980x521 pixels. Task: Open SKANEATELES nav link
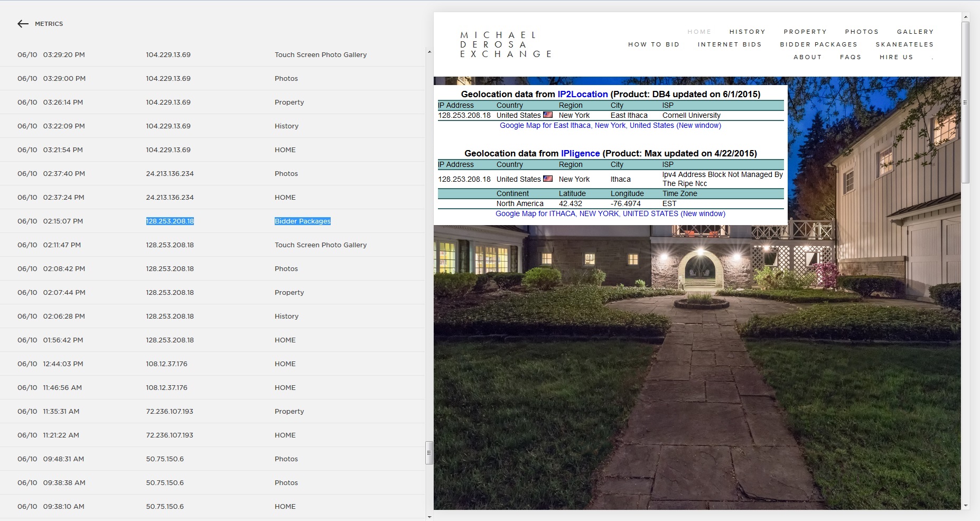point(904,44)
